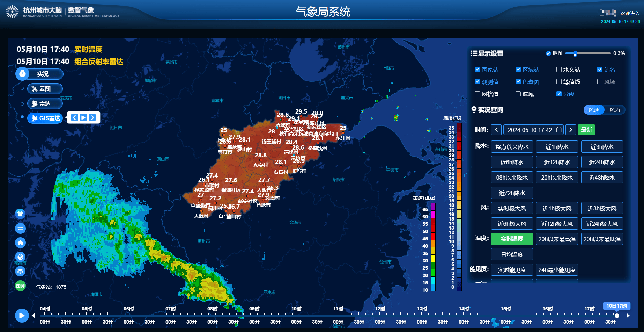Click the timeline left arrow
This screenshot has width=644, height=332.
tap(34, 316)
